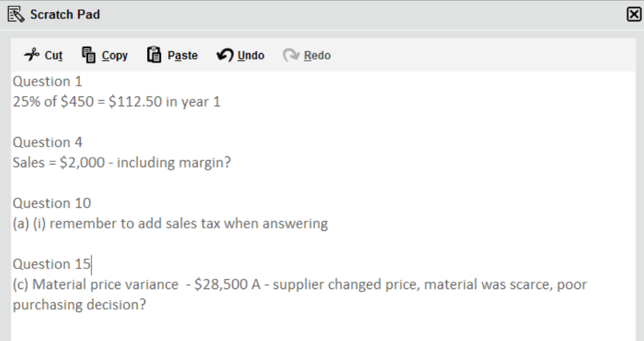Activate the Undo text label
644x341 pixels.
click(x=251, y=56)
